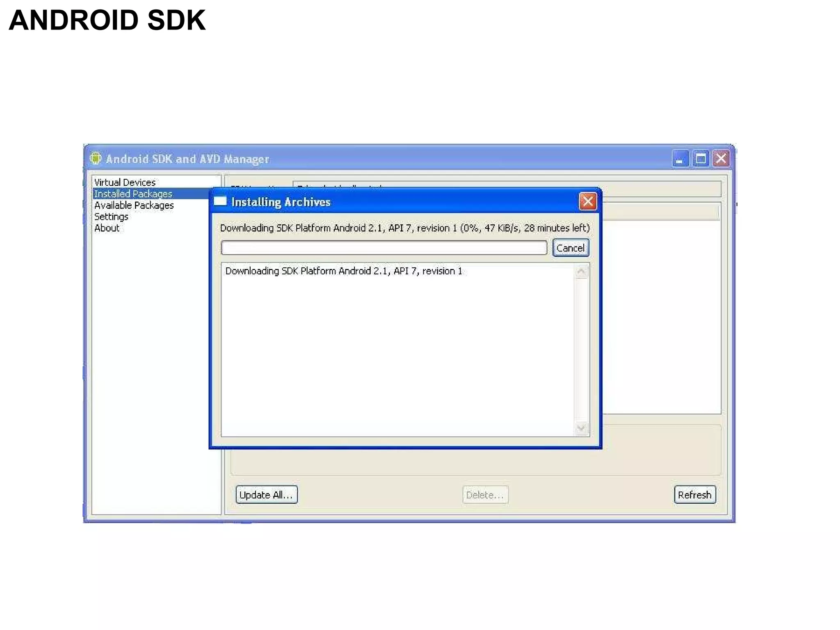
Task: Close the Installing Archives dialog
Action: click(587, 201)
